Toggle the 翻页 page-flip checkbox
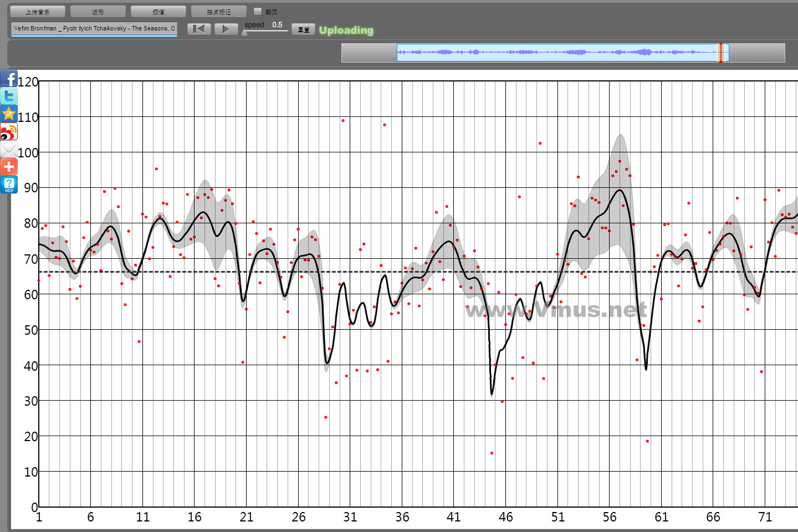The width and height of the screenshot is (798, 532). (258, 11)
